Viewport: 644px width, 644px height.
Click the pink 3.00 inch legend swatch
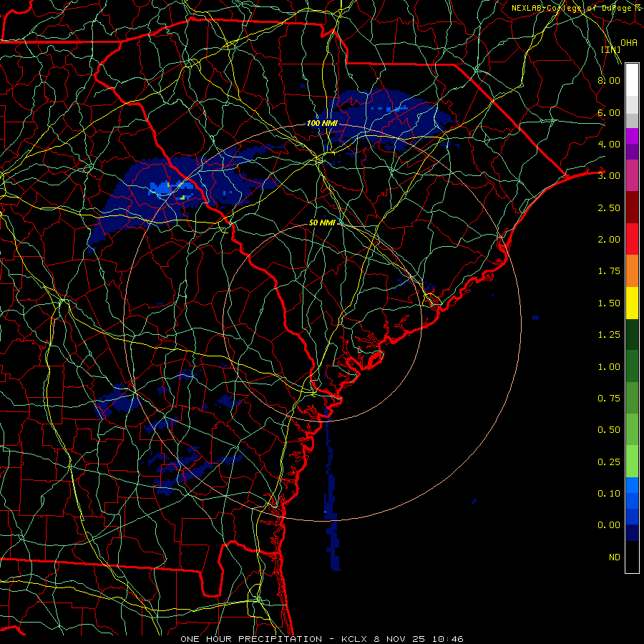(x=632, y=175)
